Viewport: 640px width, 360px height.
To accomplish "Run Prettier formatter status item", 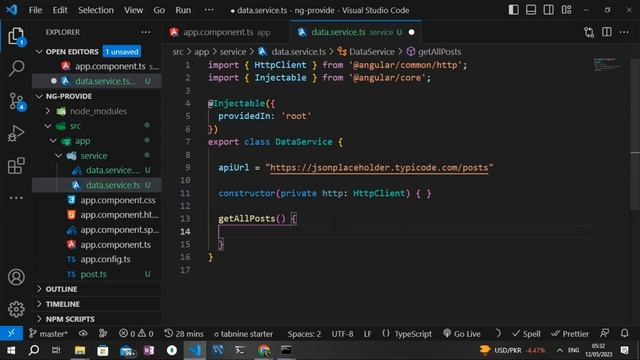I will (570, 333).
